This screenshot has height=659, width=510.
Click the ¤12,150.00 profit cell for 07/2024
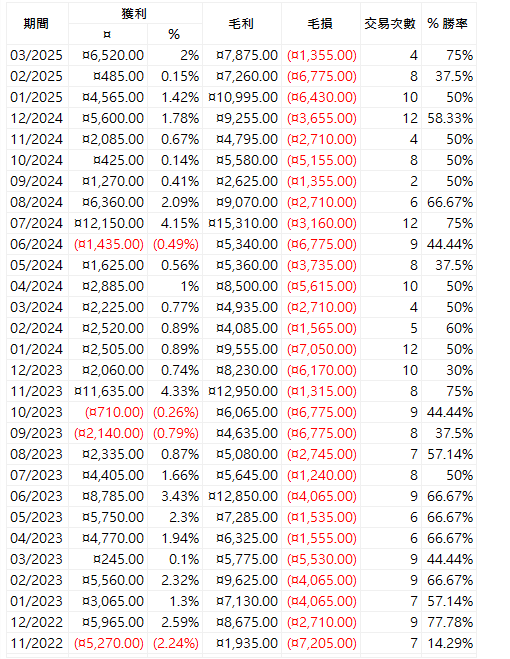click(x=108, y=223)
